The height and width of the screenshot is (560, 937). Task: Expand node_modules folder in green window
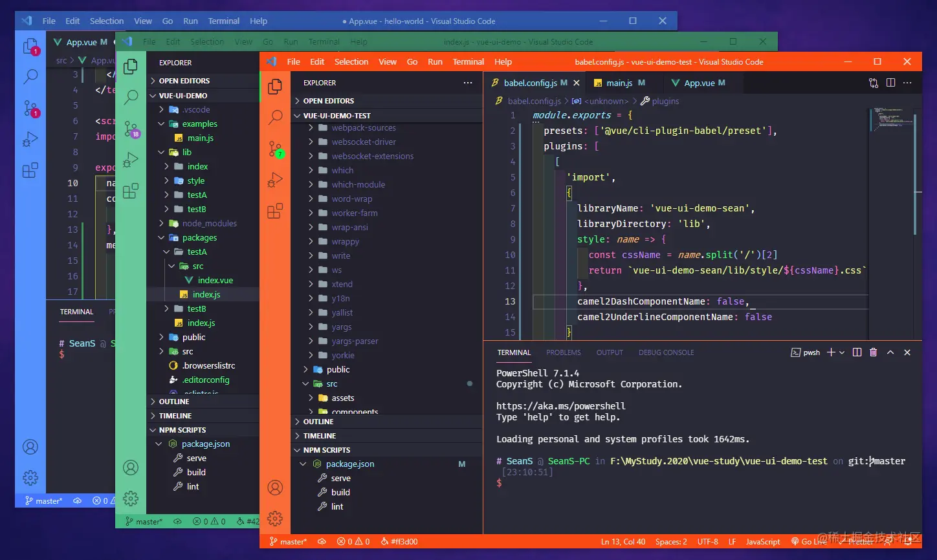pyautogui.click(x=203, y=224)
